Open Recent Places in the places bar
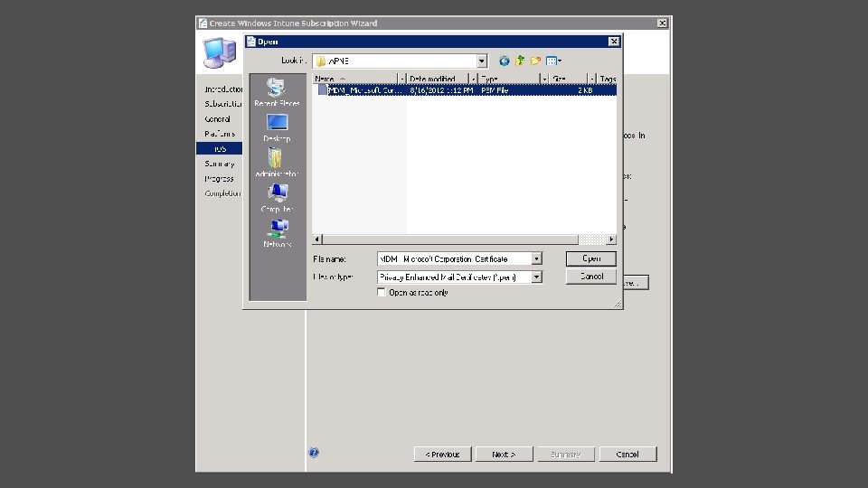Image resolution: width=868 pixels, height=488 pixels. click(277, 92)
